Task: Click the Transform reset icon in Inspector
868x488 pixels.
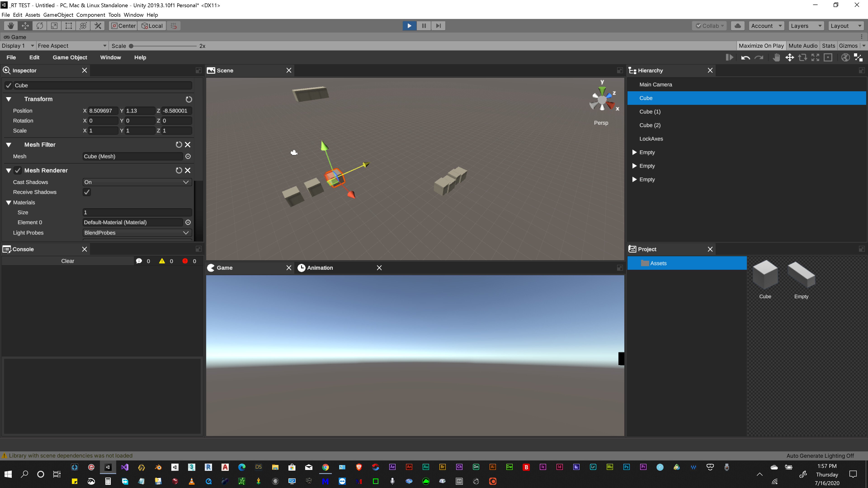Action: (189, 99)
